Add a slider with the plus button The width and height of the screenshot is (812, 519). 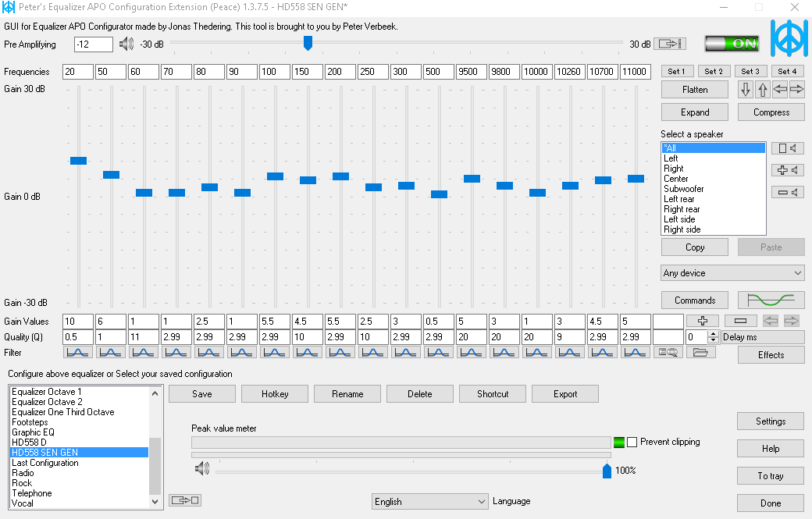[x=703, y=321]
